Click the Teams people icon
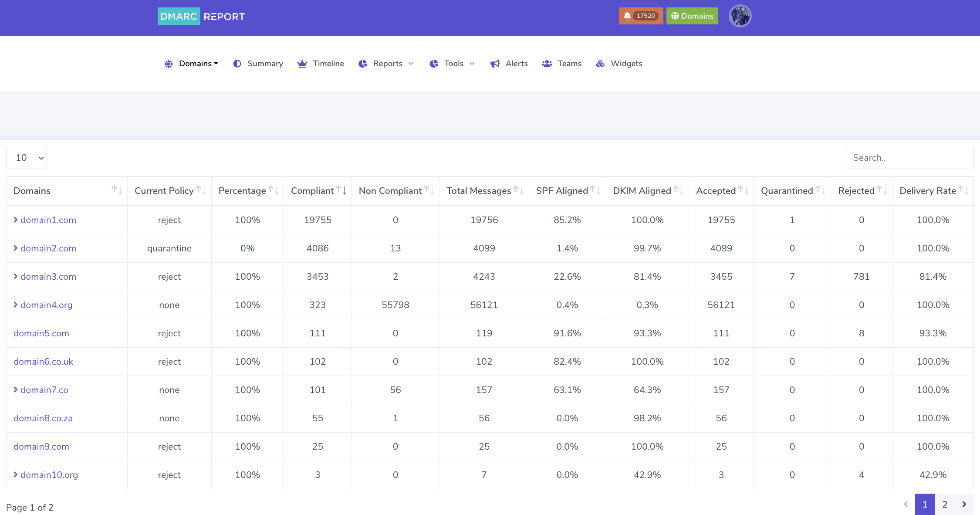This screenshot has width=980, height=515. (x=547, y=64)
